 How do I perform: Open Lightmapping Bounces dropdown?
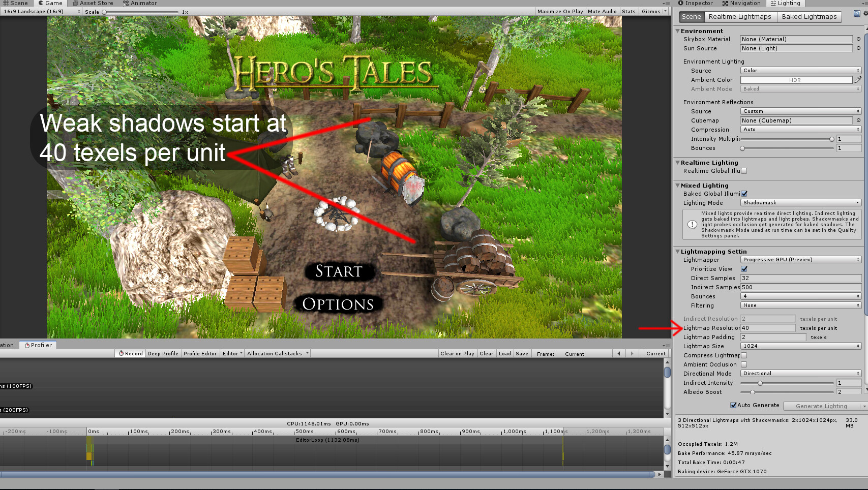(800, 296)
